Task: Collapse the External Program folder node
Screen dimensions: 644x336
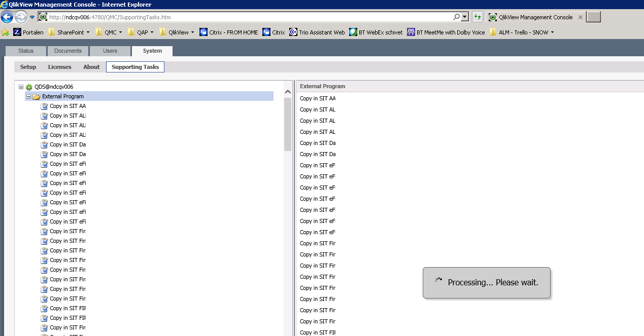Action: tap(28, 96)
